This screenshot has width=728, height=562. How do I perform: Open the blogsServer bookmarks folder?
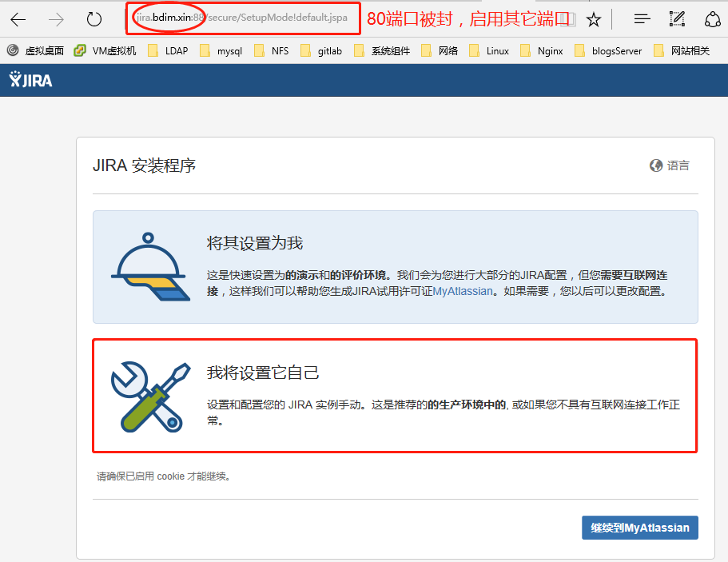pos(607,51)
